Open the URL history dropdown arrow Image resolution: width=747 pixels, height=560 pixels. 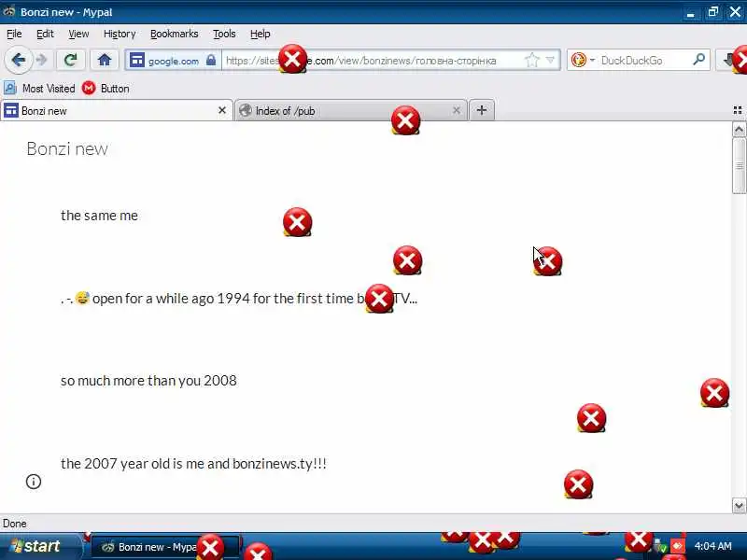[550, 60]
